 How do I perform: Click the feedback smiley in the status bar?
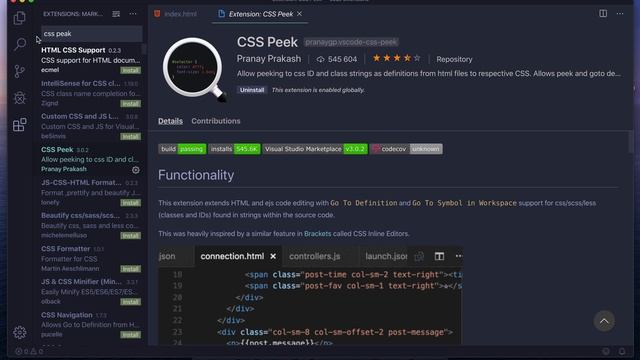(606, 351)
